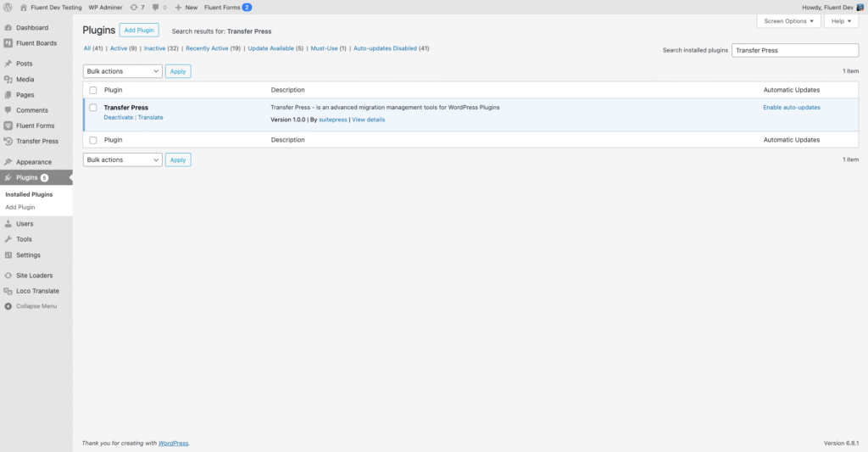
Task: Check the select-all checkbox in table footer
Action: [93, 140]
